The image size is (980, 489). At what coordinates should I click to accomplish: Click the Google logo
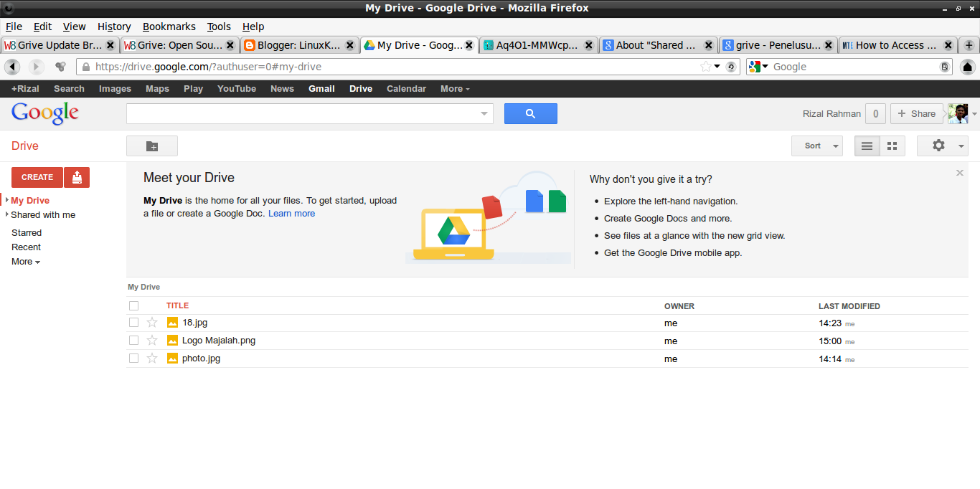(44, 113)
